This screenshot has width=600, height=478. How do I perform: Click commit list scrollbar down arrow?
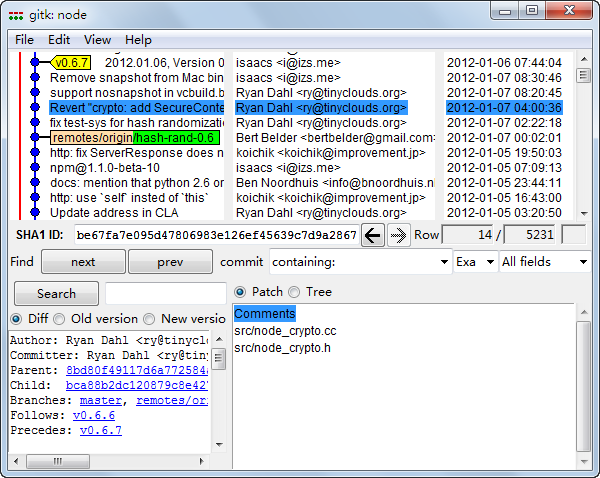point(584,213)
